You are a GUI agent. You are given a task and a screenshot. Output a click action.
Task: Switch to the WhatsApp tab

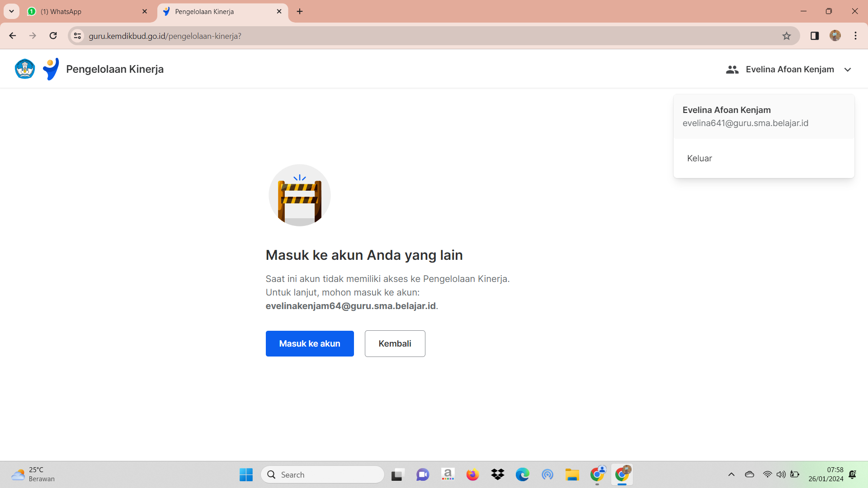(86, 11)
